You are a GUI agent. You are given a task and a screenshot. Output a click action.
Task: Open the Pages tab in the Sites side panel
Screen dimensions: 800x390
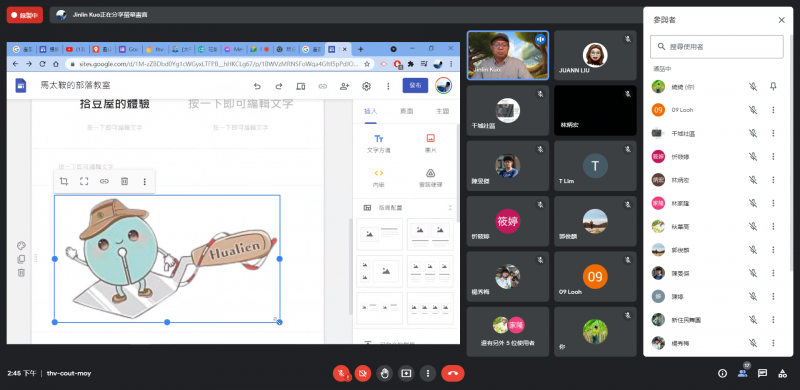(x=406, y=111)
